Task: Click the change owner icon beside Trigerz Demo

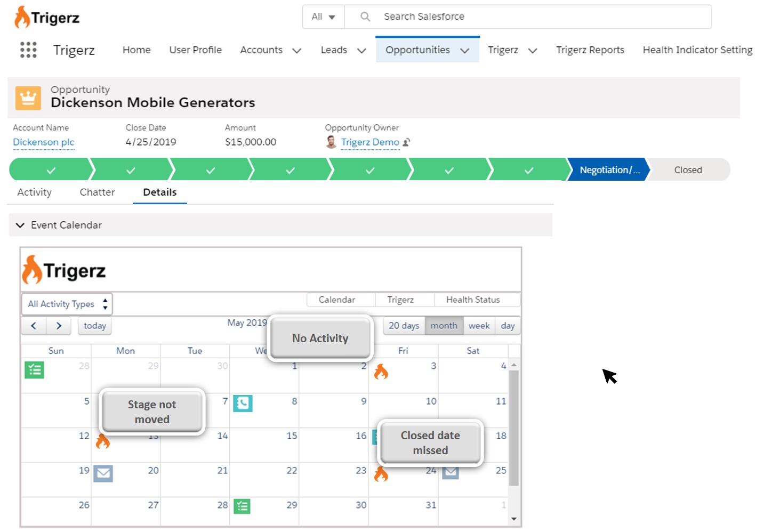Action: (406, 142)
